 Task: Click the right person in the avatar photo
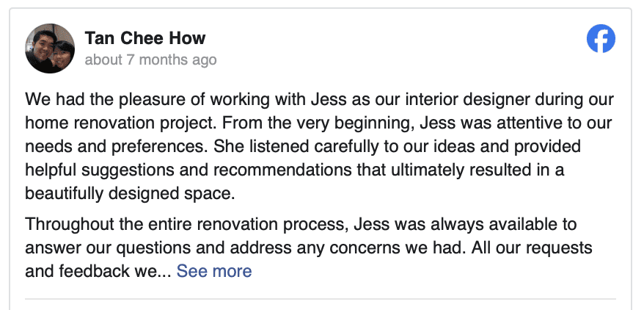point(62,56)
